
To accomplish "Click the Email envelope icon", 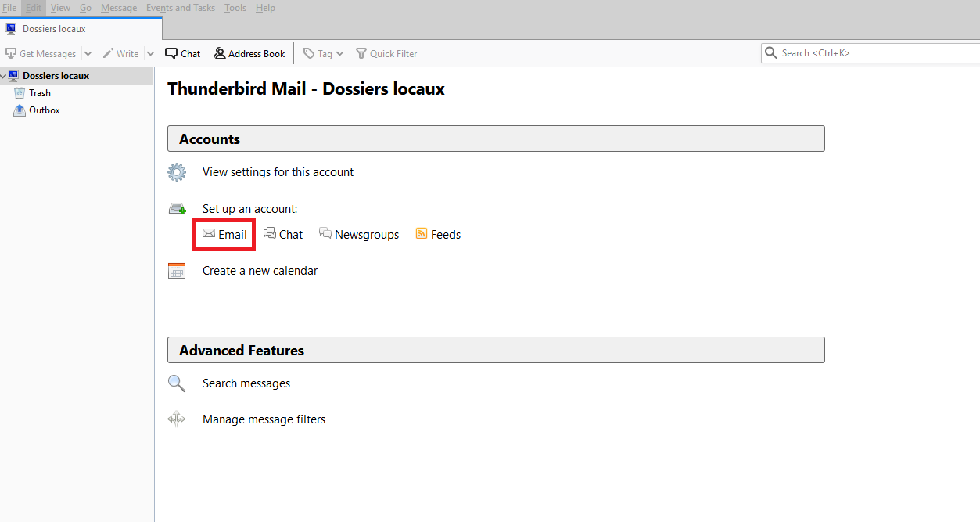I will pyautogui.click(x=209, y=233).
